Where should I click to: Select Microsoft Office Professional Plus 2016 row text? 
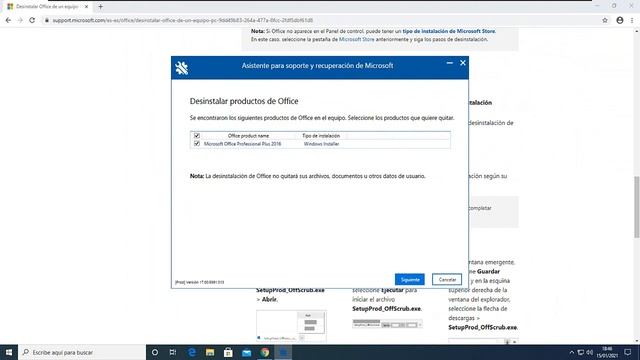242,144
